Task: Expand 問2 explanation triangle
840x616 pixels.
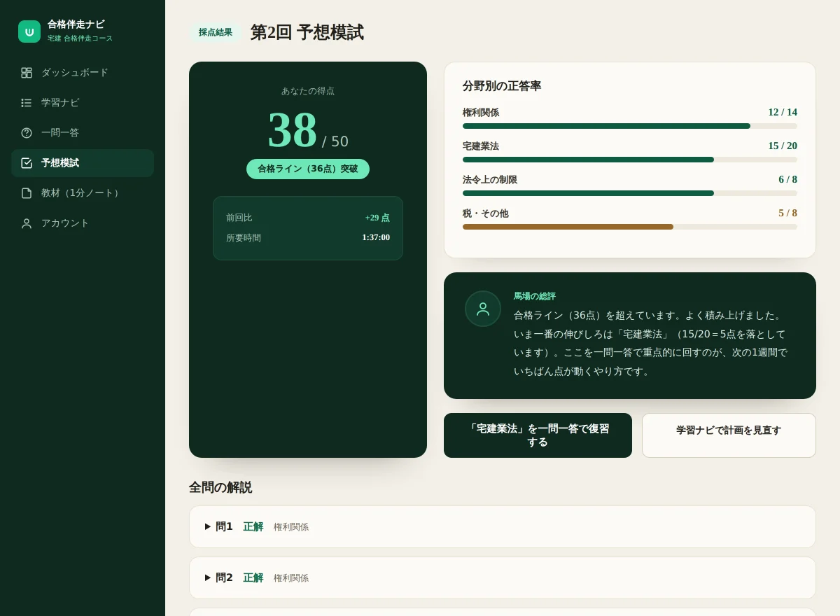Action: tap(208, 577)
